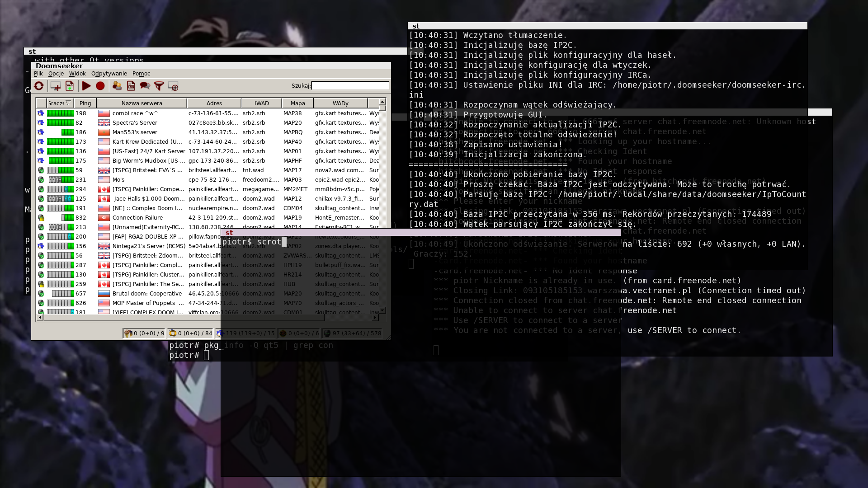Click the server info monitor icon

pyautogui.click(x=173, y=86)
